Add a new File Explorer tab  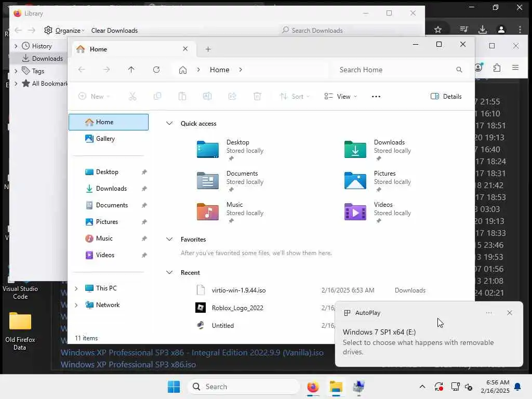[208, 49]
